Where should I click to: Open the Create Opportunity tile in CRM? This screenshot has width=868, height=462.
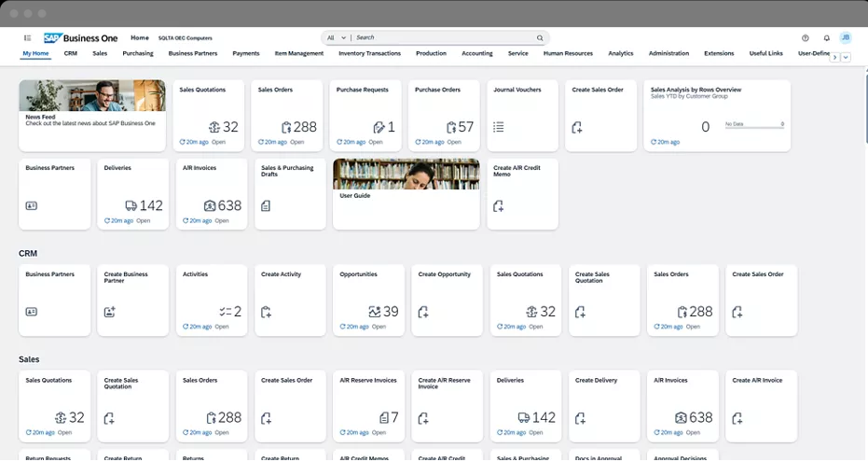click(x=449, y=300)
